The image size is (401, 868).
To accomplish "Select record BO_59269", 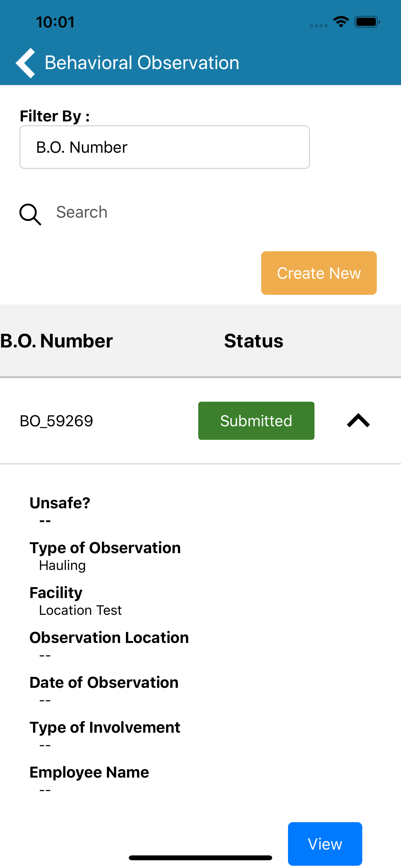I will (x=56, y=421).
